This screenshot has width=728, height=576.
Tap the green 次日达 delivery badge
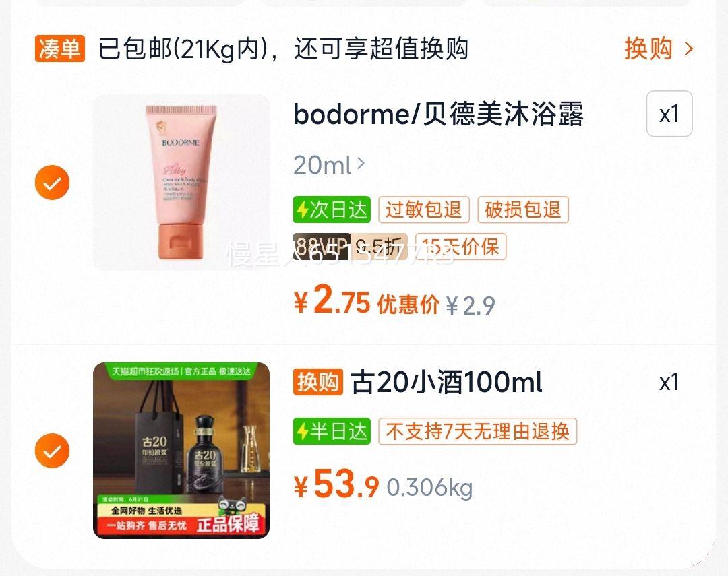332,210
